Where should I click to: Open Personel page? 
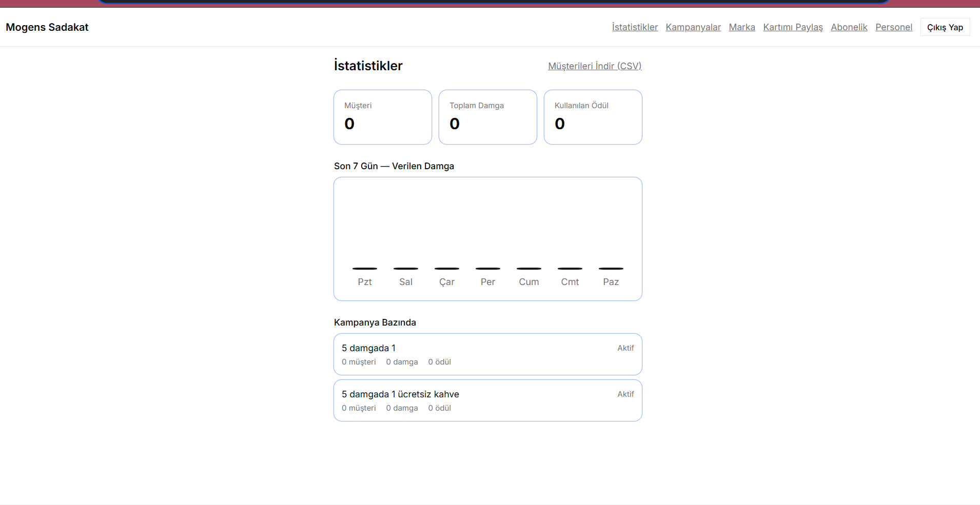click(894, 27)
